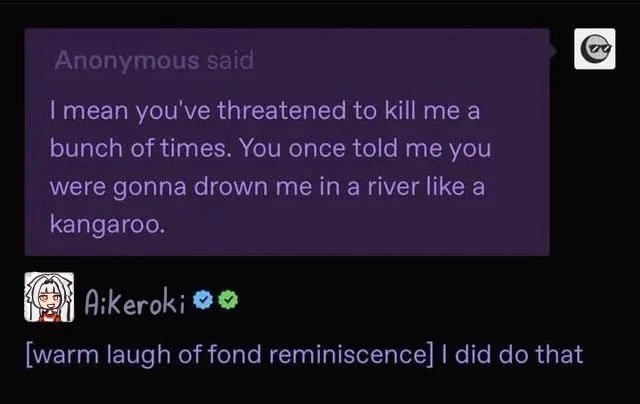Click the "Anonymous" asker name

click(127, 60)
